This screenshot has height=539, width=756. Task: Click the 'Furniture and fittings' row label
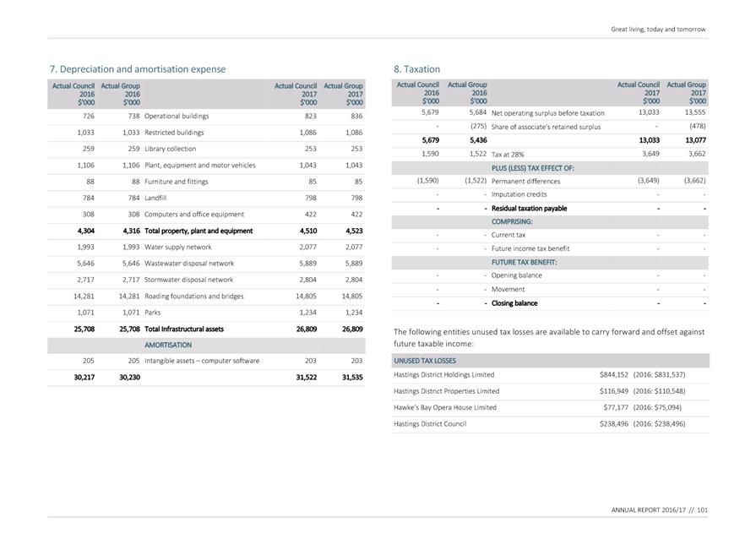(x=176, y=182)
